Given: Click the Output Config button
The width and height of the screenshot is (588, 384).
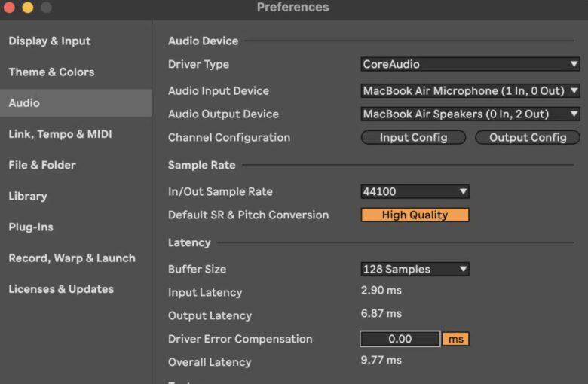Looking at the screenshot, I should 527,138.
